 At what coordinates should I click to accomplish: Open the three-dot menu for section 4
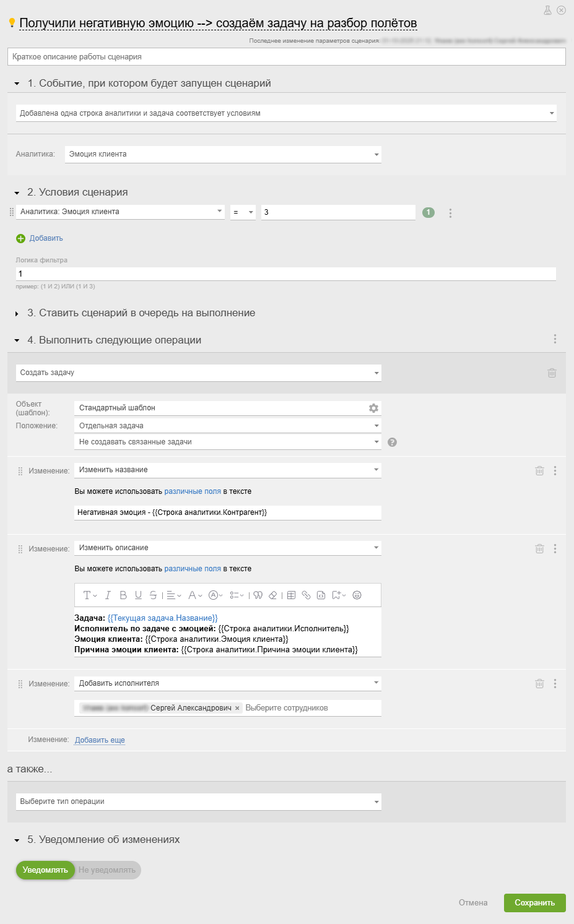pos(555,339)
